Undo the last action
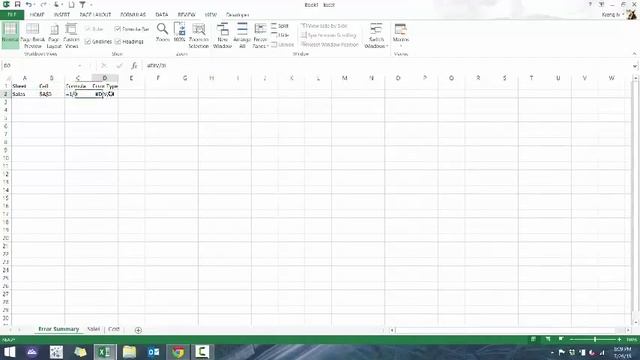Image resolution: width=640 pixels, height=360 pixels. tap(29, 4)
